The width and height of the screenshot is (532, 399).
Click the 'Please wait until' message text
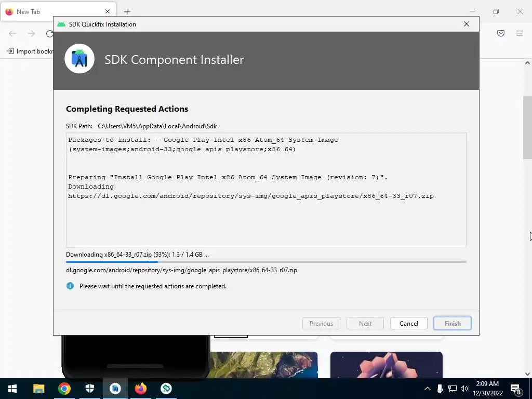coord(153,286)
